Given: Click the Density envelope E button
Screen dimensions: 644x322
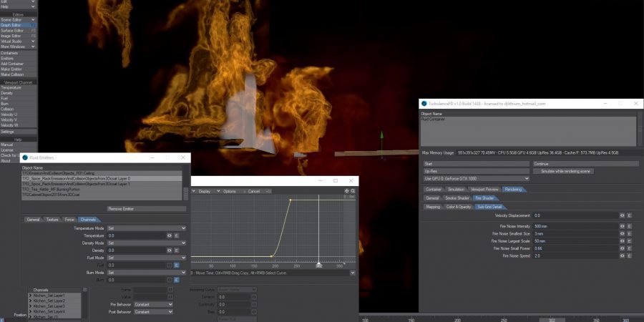Looking at the screenshot, I should click(x=177, y=250).
